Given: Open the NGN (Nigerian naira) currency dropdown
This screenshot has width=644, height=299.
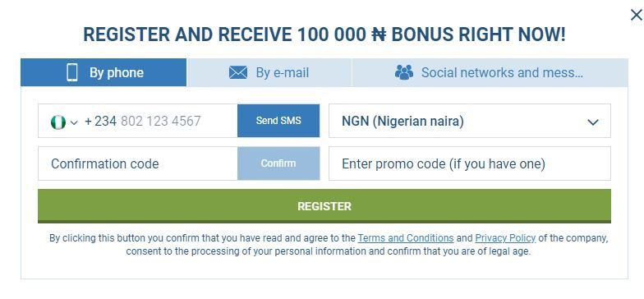Looking at the screenshot, I should [470, 121].
